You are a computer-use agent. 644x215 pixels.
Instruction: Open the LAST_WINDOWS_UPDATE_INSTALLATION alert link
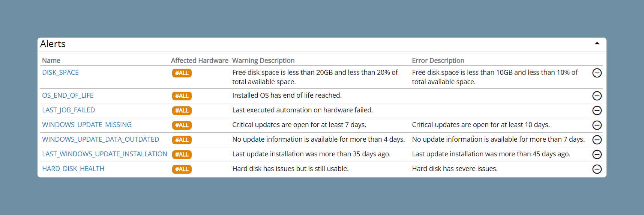click(x=105, y=154)
